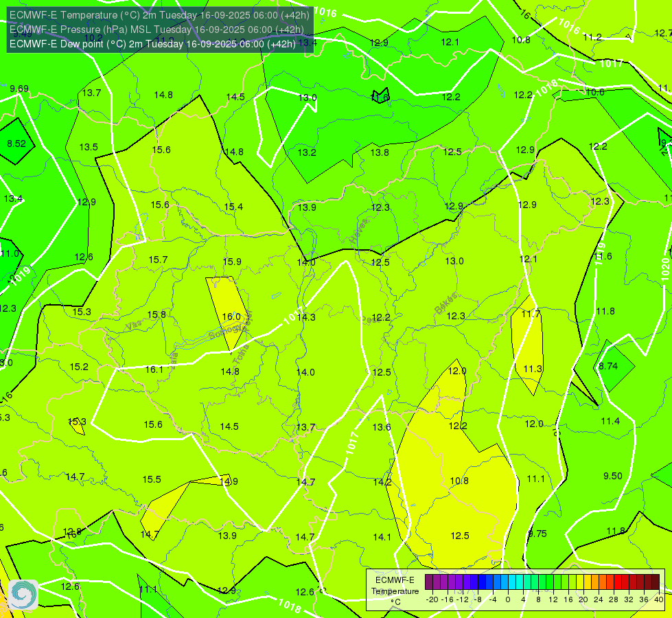This screenshot has height=618, width=672.
Task: Click the 8.74 value in green diamond
Action: pyautogui.click(x=608, y=366)
